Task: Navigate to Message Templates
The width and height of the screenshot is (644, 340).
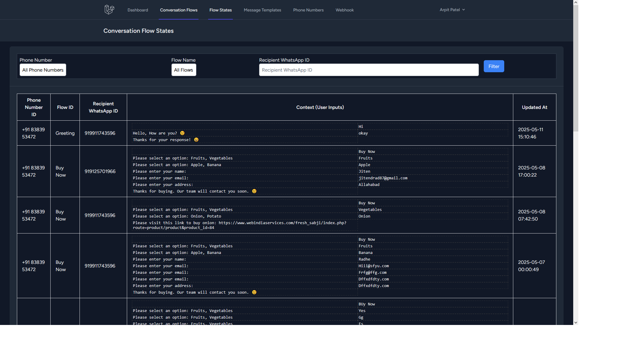Action: pyautogui.click(x=262, y=10)
